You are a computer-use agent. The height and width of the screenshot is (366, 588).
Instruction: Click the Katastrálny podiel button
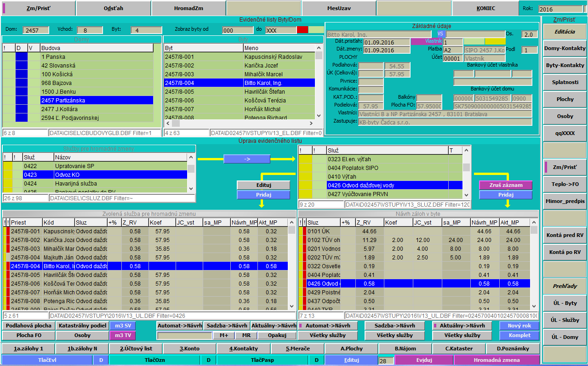point(82,326)
